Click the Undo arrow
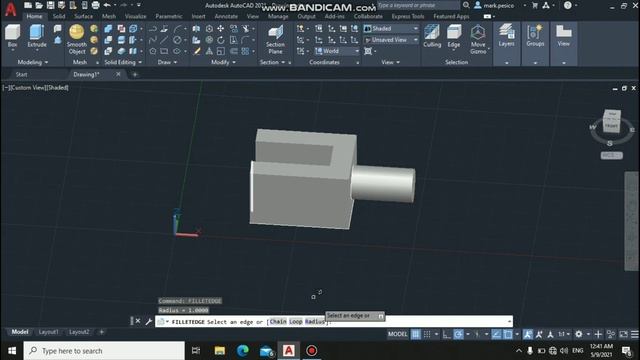Screen dimensions: 640x360 pyautogui.click(x=107, y=5)
